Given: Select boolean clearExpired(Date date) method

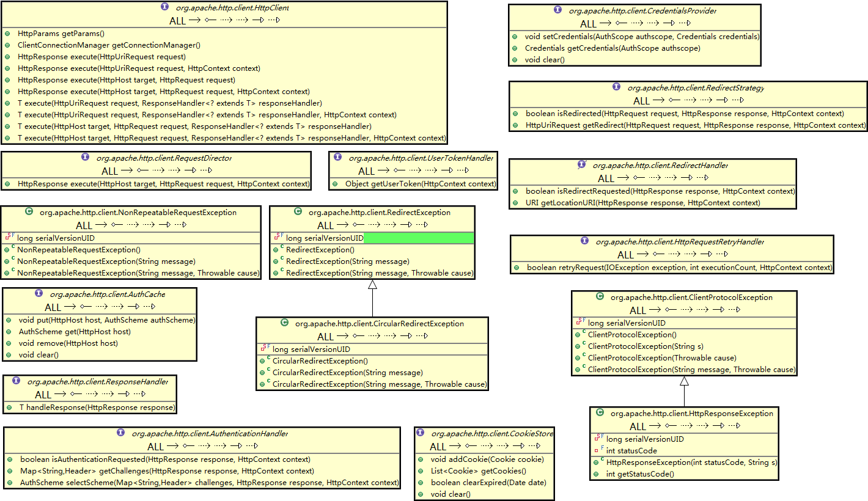Looking at the screenshot, I should 488,483.
